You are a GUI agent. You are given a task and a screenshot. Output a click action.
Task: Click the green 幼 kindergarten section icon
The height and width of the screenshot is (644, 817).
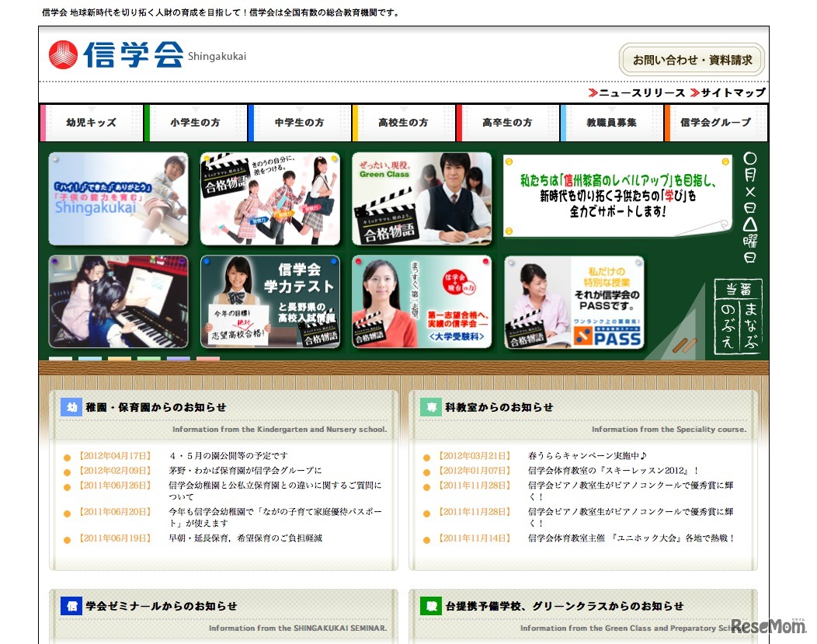point(70,406)
